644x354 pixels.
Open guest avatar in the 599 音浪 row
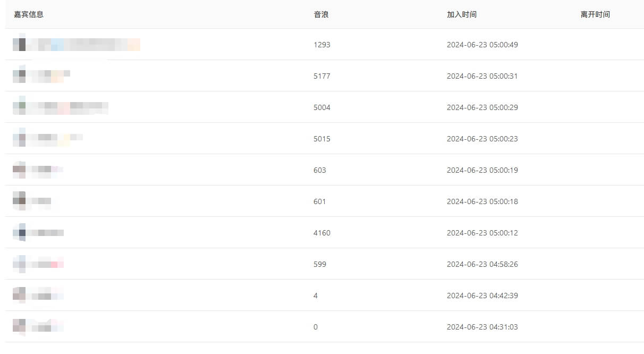19,264
